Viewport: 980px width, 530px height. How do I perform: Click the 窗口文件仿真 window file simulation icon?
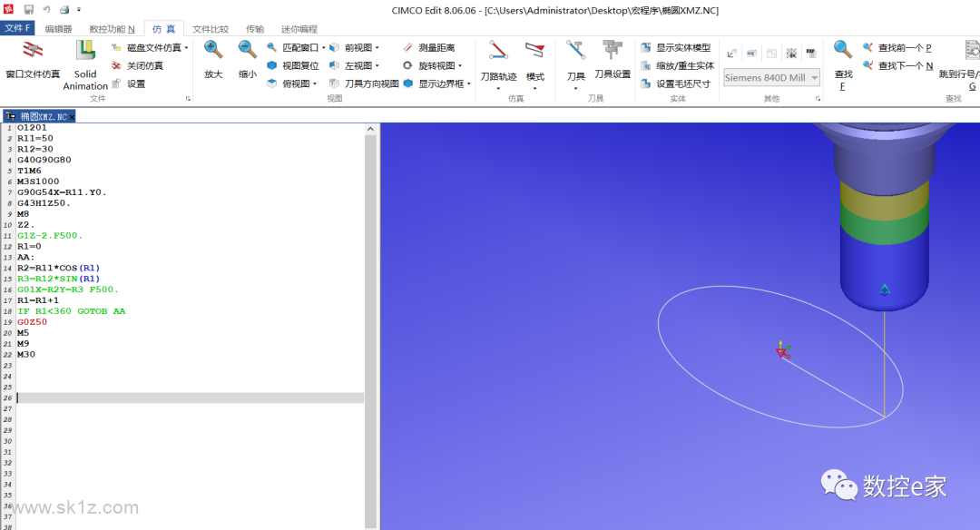click(33, 51)
